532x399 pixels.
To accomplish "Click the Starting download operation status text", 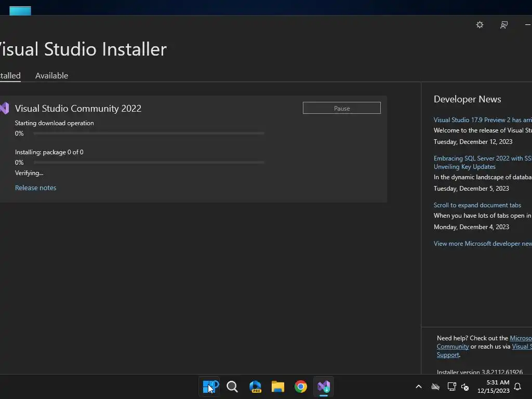I will tap(54, 123).
